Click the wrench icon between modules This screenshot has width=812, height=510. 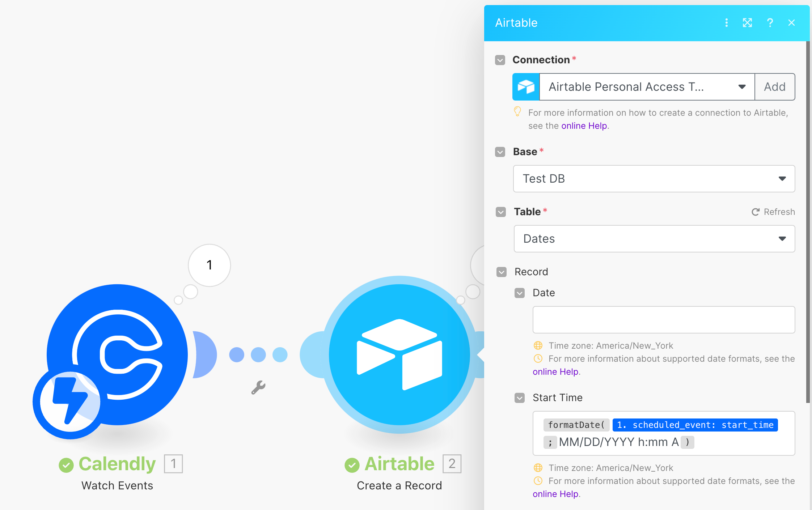(x=258, y=387)
